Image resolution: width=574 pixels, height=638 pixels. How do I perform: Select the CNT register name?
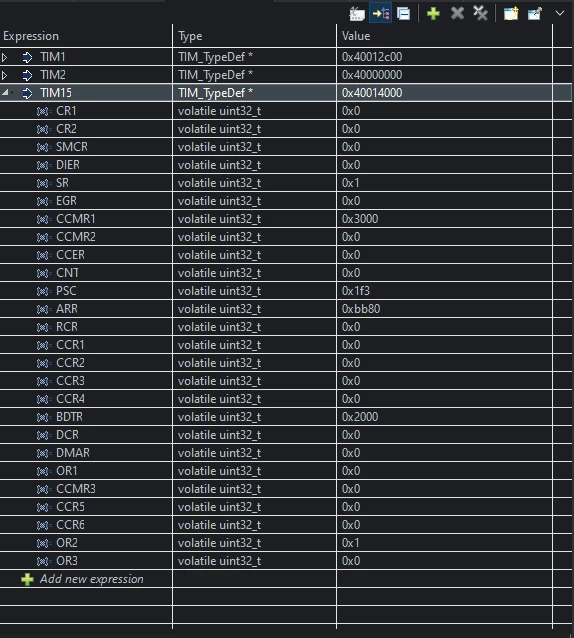click(x=67, y=273)
